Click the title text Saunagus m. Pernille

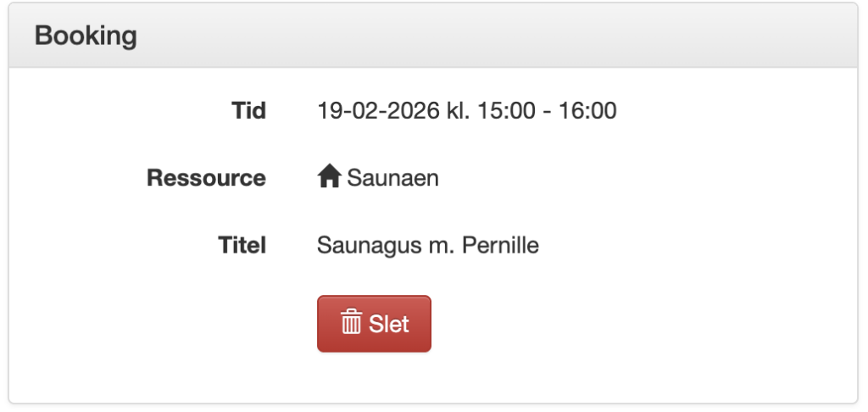pos(428,246)
